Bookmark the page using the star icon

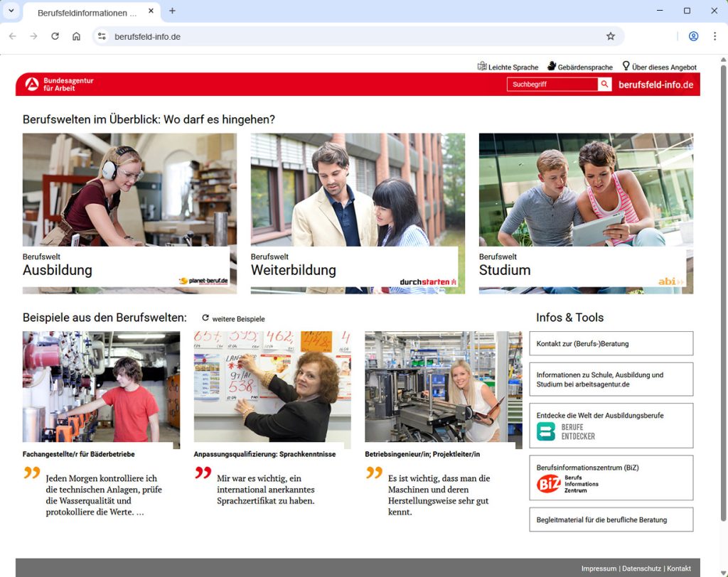610,36
